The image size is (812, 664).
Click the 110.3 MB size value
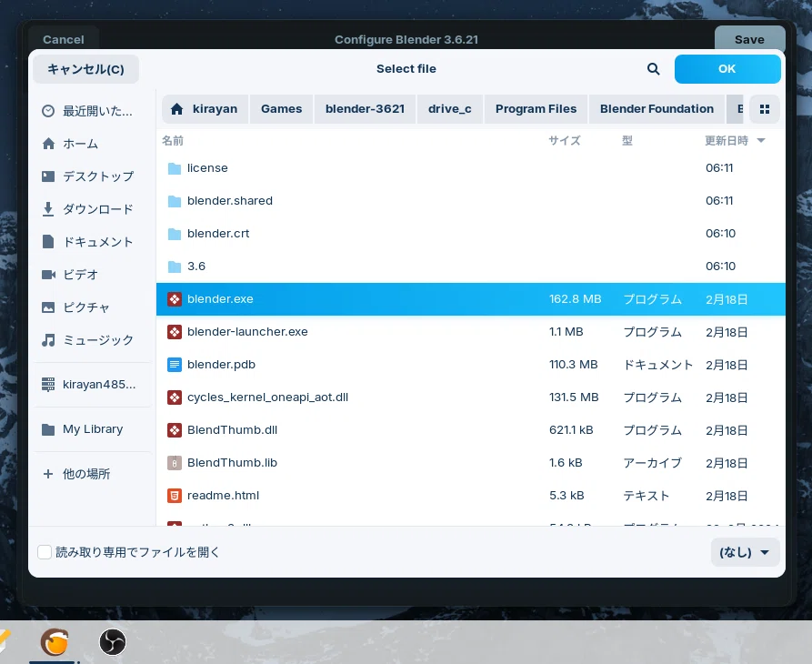(x=573, y=365)
